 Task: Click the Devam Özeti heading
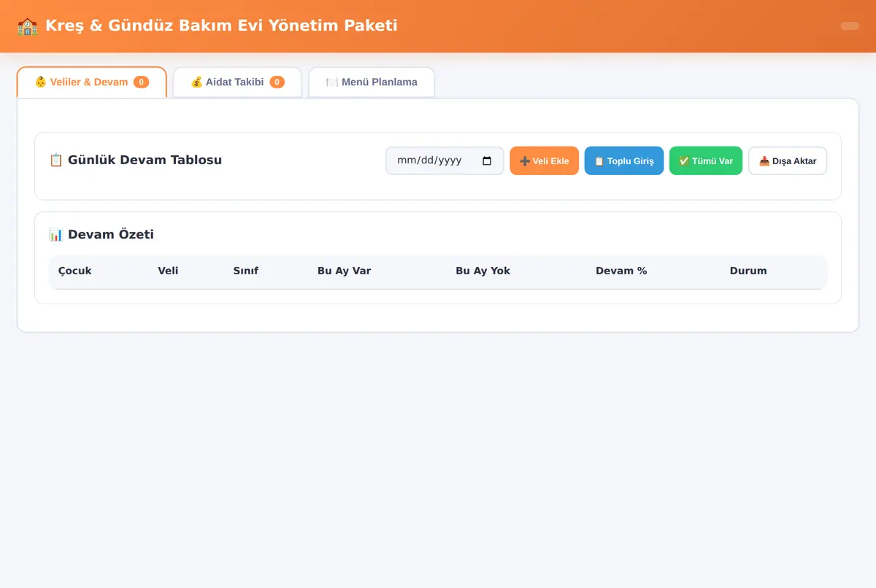[101, 234]
